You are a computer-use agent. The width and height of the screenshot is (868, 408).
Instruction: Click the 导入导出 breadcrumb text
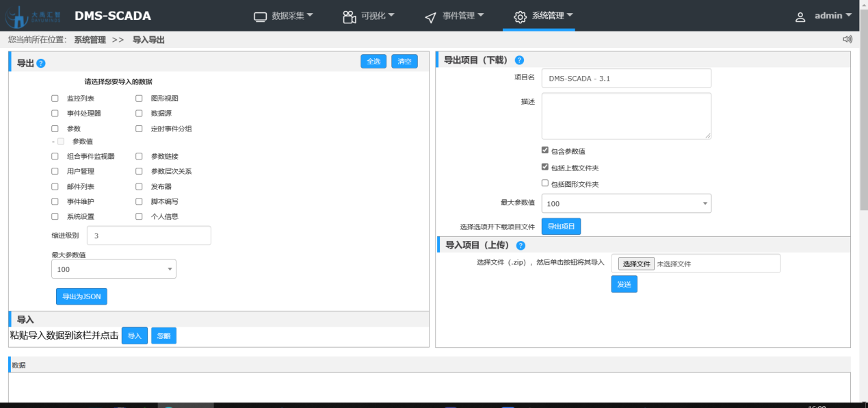[x=148, y=40]
